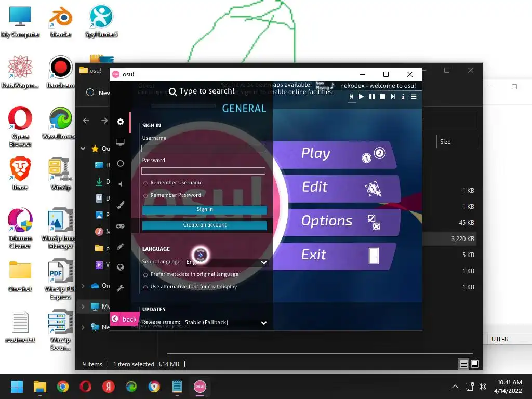This screenshot has width=532, height=399.
Task: Select the 3,220 KB file row
Action: (x=449, y=239)
